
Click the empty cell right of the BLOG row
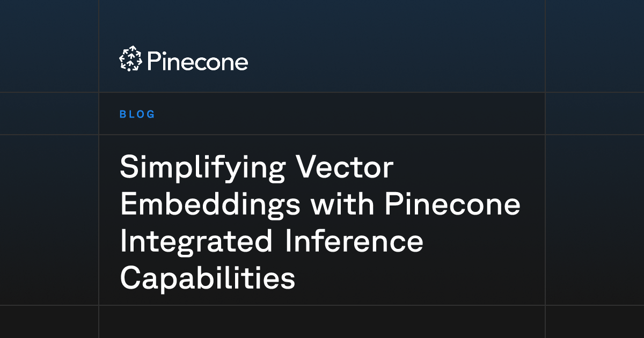click(x=595, y=113)
